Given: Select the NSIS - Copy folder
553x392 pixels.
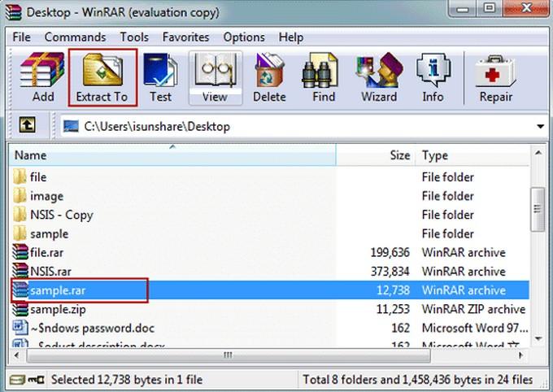Looking at the screenshot, I should 61,215.
